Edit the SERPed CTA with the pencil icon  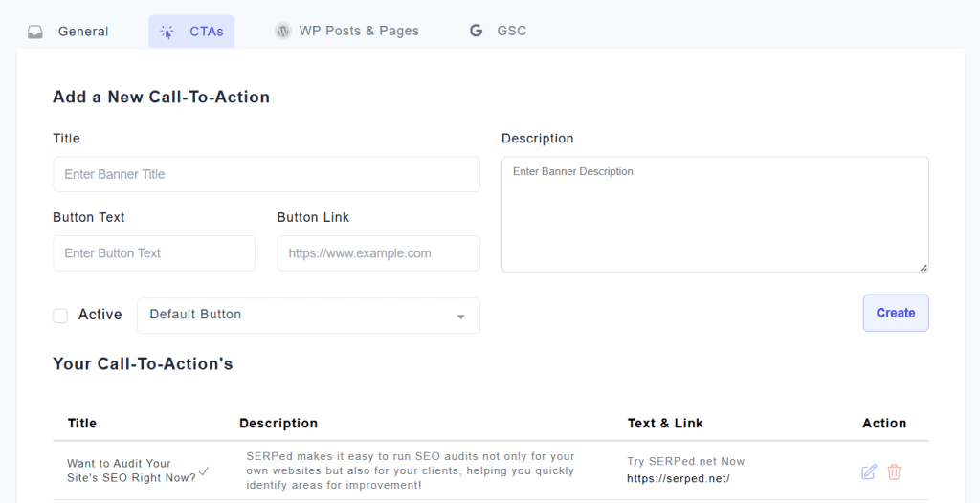pyautogui.click(x=869, y=471)
